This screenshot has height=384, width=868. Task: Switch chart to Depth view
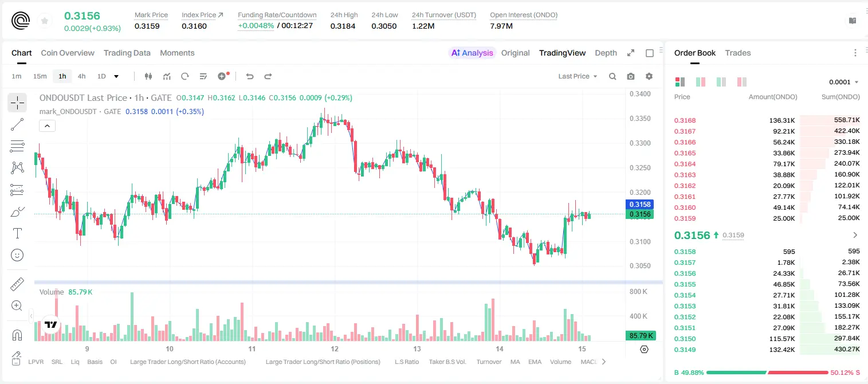coord(606,53)
